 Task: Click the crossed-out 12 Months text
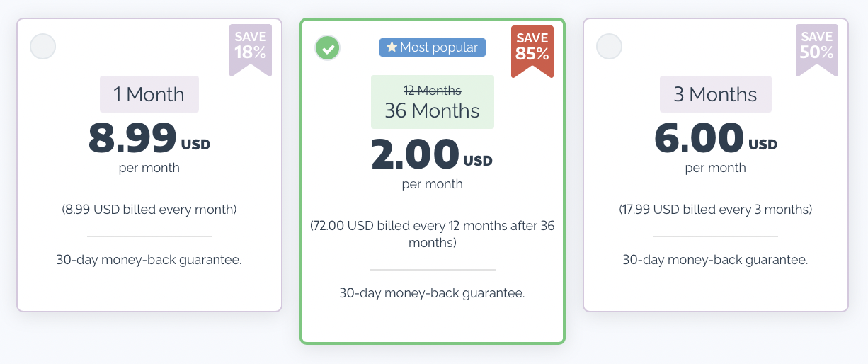432,90
